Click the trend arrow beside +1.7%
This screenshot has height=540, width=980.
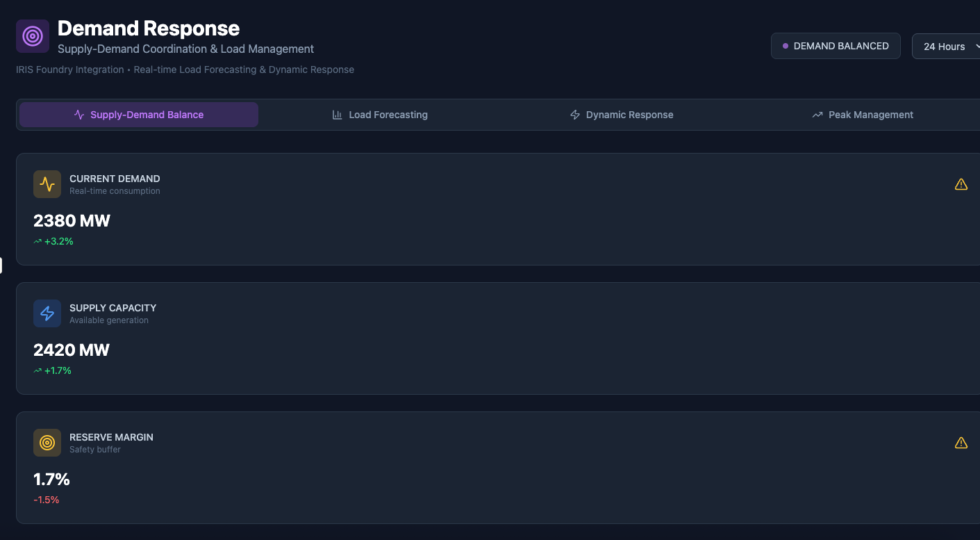tap(38, 371)
